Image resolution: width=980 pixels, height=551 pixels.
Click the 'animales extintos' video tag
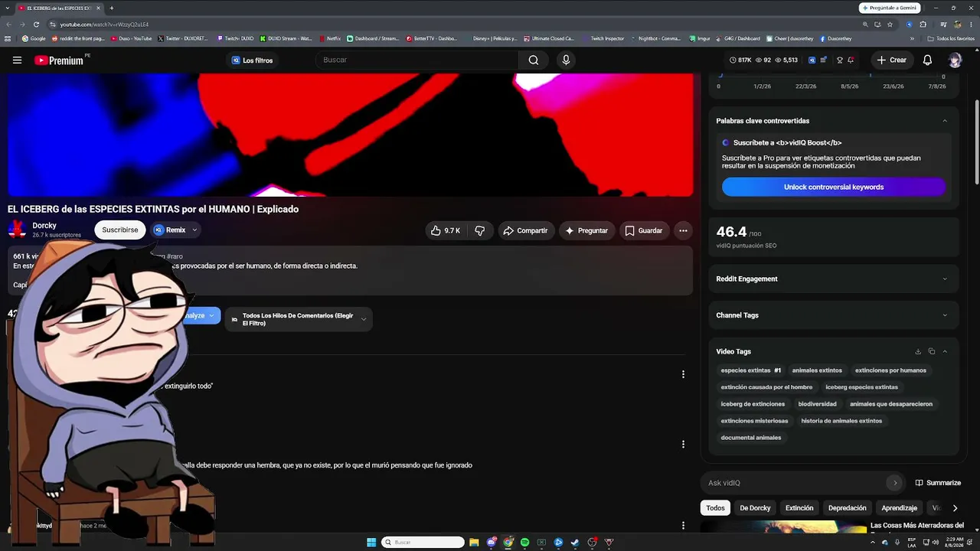(x=817, y=370)
